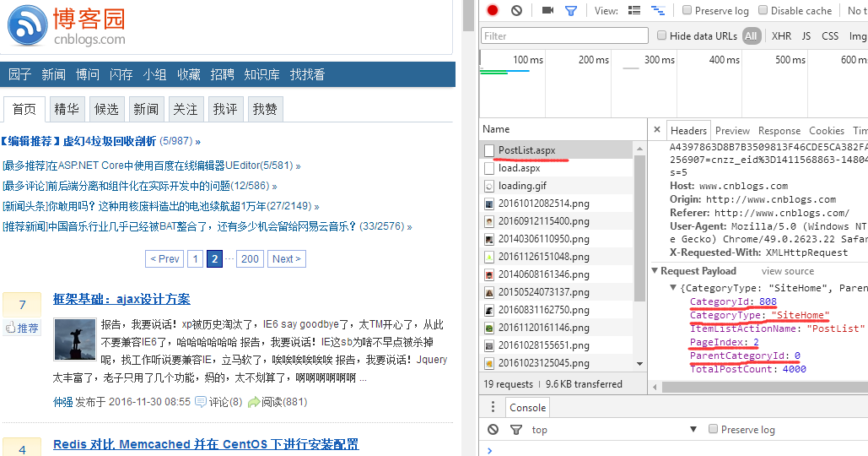Switch to Cookies tab
This screenshot has height=456, width=868.
827,131
